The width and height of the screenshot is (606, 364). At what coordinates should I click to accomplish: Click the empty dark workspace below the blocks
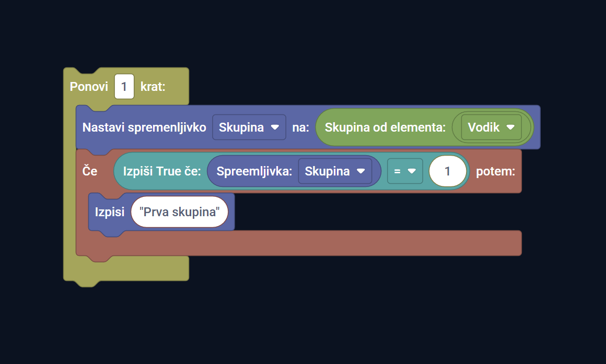coord(313,324)
